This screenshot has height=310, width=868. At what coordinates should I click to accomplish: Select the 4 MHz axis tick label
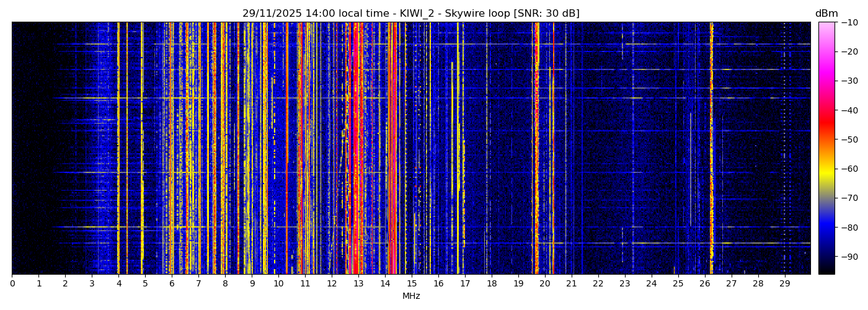tap(118, 284)
